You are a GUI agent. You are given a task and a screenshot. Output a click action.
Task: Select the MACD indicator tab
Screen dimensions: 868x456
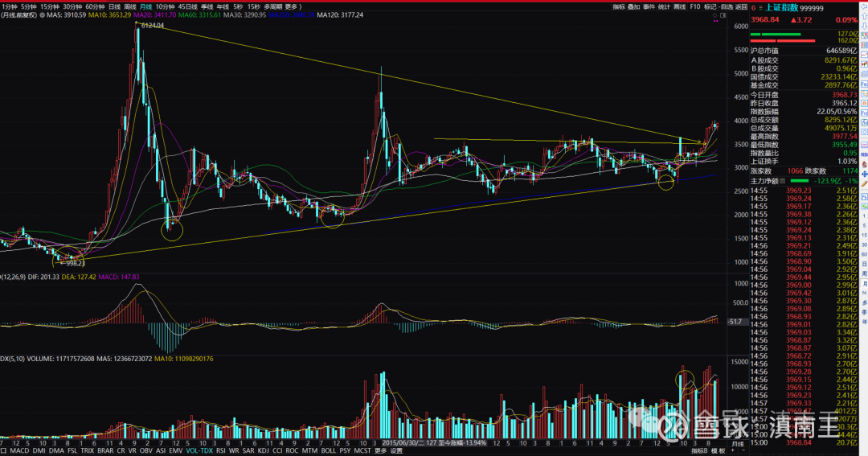click(19, 450)
